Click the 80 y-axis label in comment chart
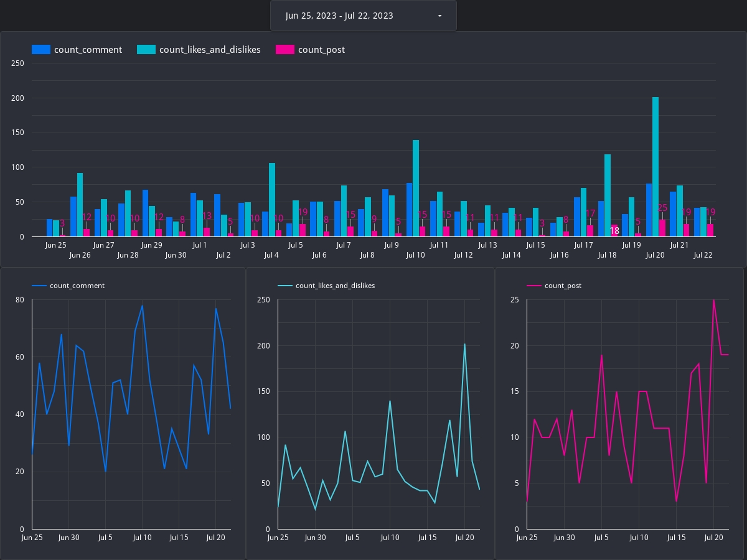Screen dimensions: 747x560 pos(20,300)
